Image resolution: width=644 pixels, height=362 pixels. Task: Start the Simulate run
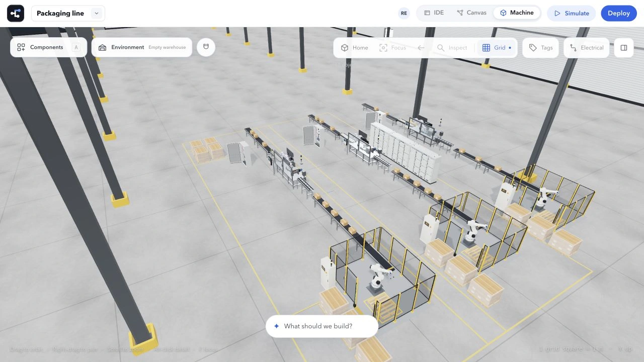point(571,14)
